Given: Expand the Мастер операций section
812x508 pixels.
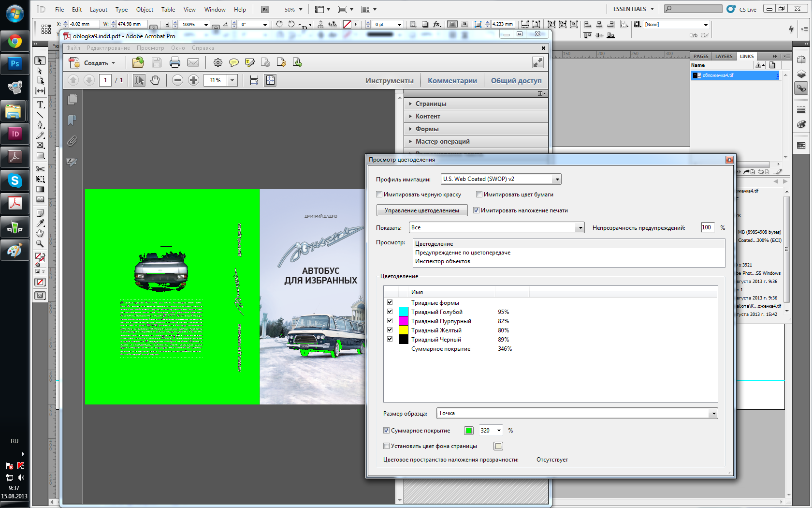Looking at the screenshot, I should (x=476, y=141).
